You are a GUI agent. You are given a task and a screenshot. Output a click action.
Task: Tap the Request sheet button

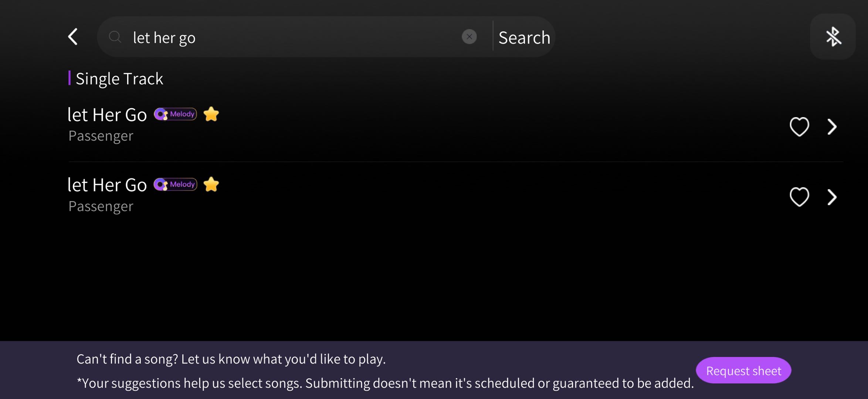tap(743, 370)
